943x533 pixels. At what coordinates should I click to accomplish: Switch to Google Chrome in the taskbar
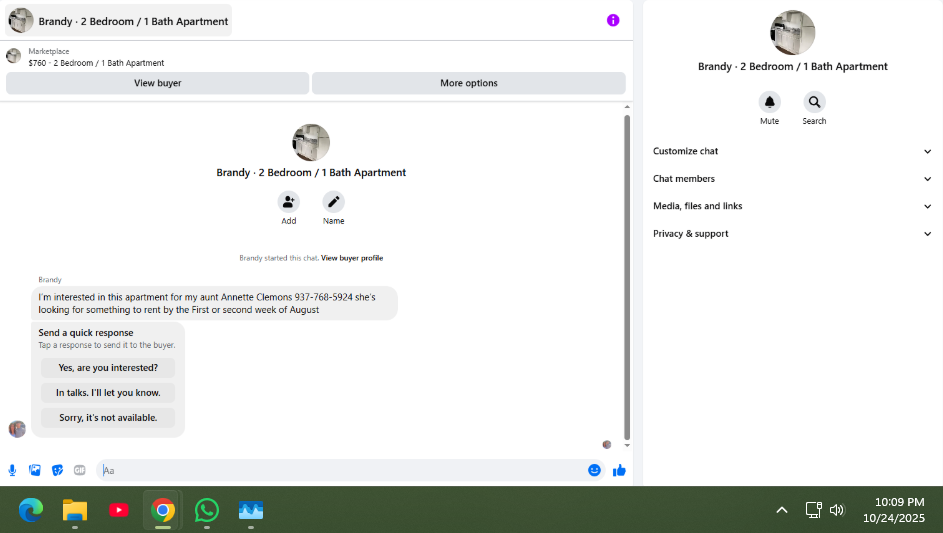point(162,510)
